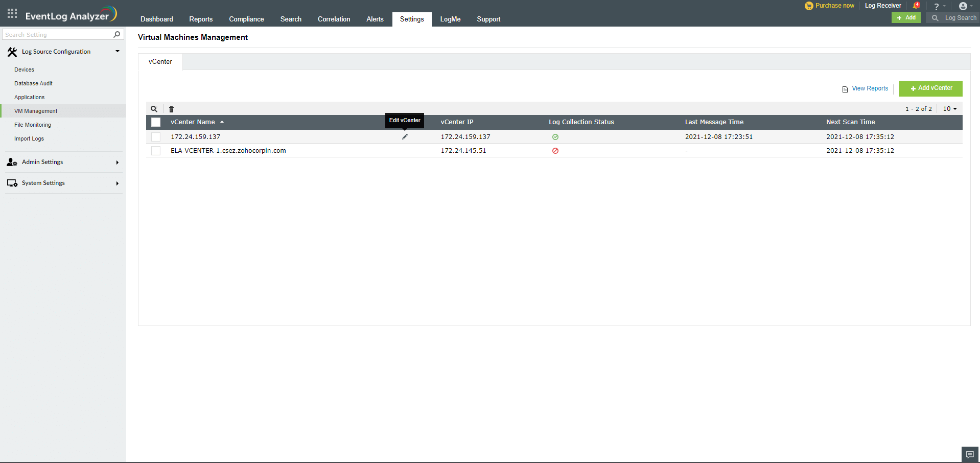Click the feedback chat icon at bottom-right
The height and width of the screenshot is (463, 980).
pos(969,454)
